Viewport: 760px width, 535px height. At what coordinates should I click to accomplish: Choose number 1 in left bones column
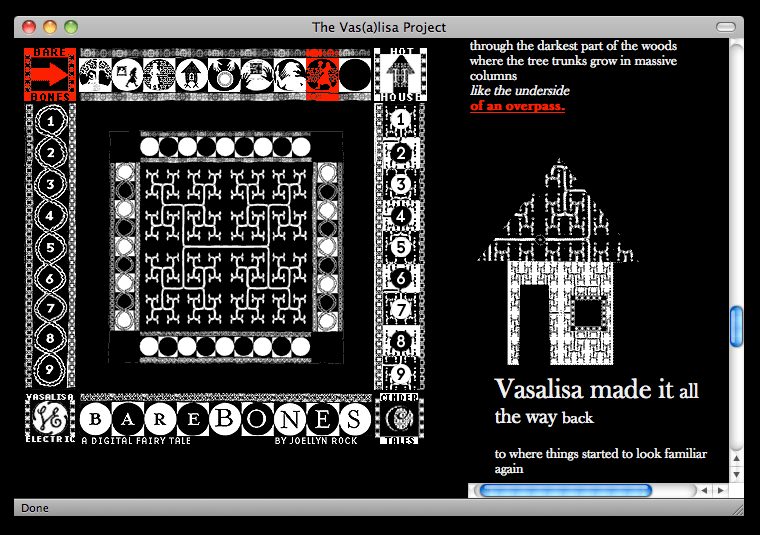[x=51, y=122]
